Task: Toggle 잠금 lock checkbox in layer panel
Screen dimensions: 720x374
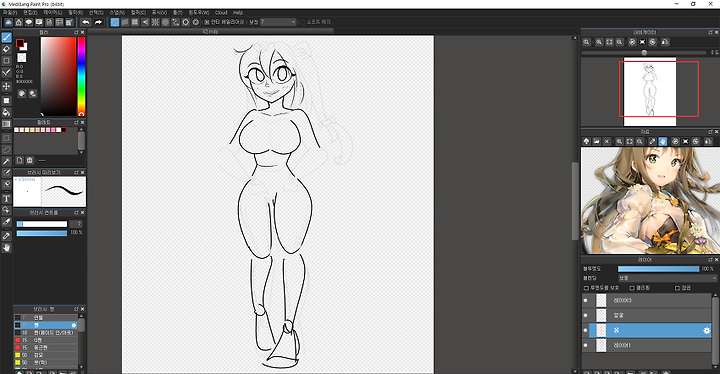Action: click(x=677, y=288)
